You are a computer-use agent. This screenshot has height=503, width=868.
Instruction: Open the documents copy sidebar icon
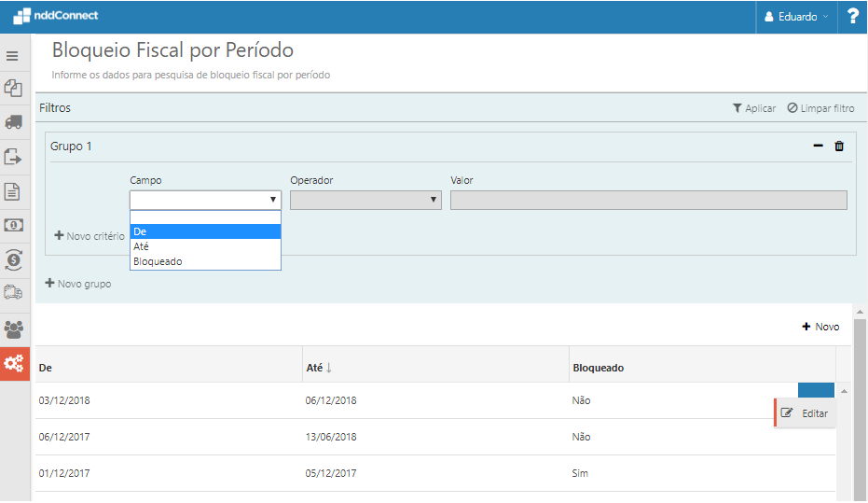13,89
